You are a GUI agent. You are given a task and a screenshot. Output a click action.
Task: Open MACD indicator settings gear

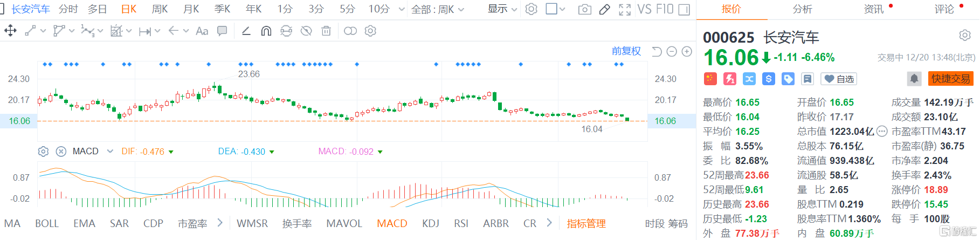43,152
